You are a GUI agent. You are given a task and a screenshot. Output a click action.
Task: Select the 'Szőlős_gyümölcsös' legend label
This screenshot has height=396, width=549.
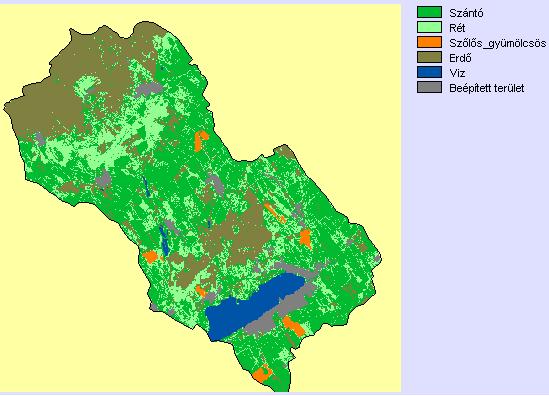[498, 44]
